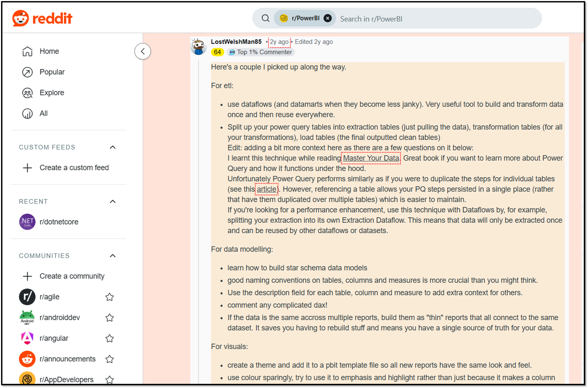The image size is (588, 388).
Task: Open the article hyperlink
Action: click(x=267, y=189)
